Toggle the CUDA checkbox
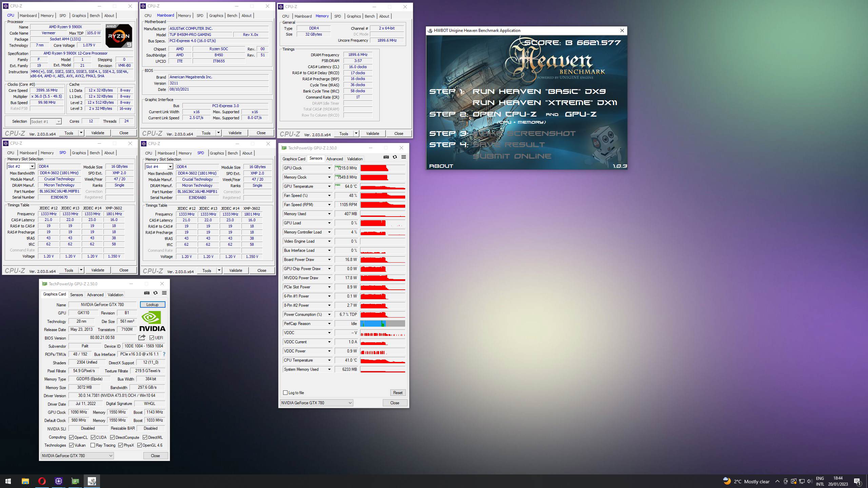868x488 pixels. coord(93,438)
